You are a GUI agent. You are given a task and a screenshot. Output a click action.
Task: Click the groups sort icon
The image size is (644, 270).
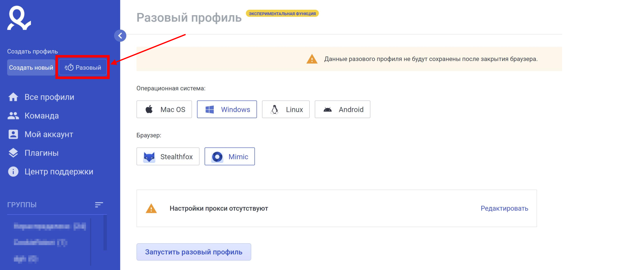99,205
